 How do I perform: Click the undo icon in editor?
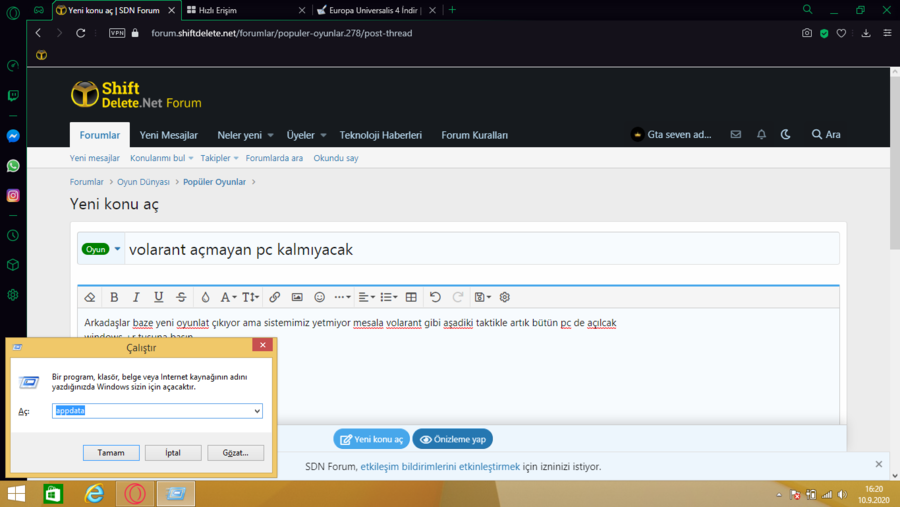[x=435, y=297]
